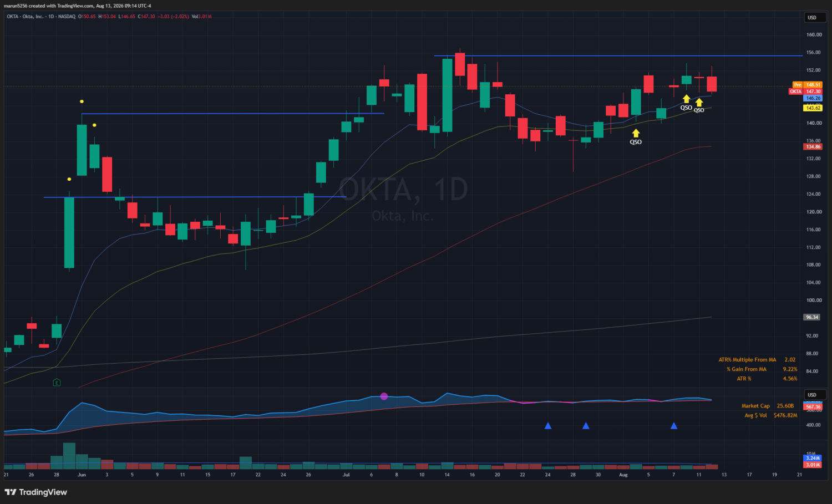This screenshot has height=504, width=832.
Task: Click the blue moving average label 146.26
Action: [813, 98]
